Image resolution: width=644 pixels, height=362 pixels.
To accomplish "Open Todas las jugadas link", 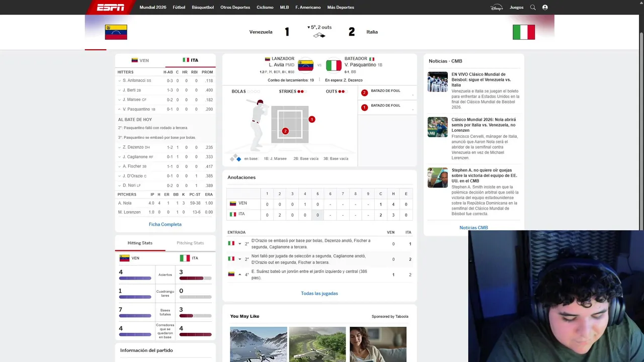I will pos(319,294).
